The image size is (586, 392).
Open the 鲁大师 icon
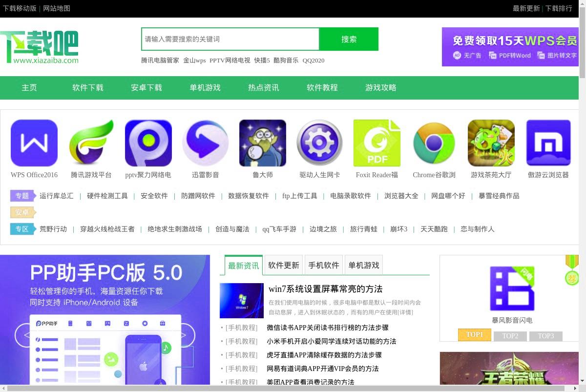click(x=263, y=143)
